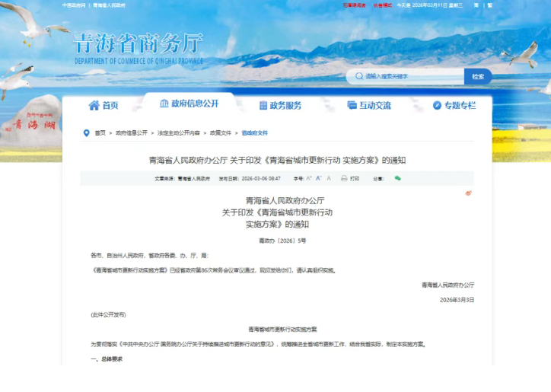551x392 pixels.
Task: Select the smallest font size A
Action: [329, 178]
